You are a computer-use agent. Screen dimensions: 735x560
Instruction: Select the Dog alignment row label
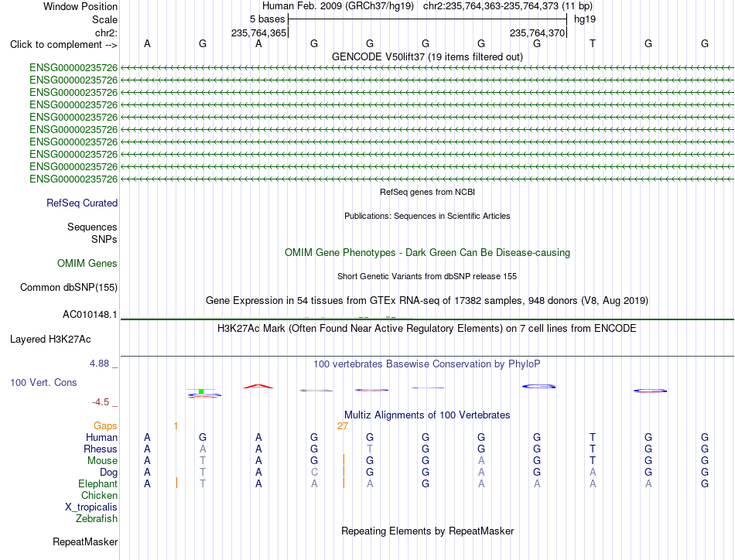click(108, 473)
